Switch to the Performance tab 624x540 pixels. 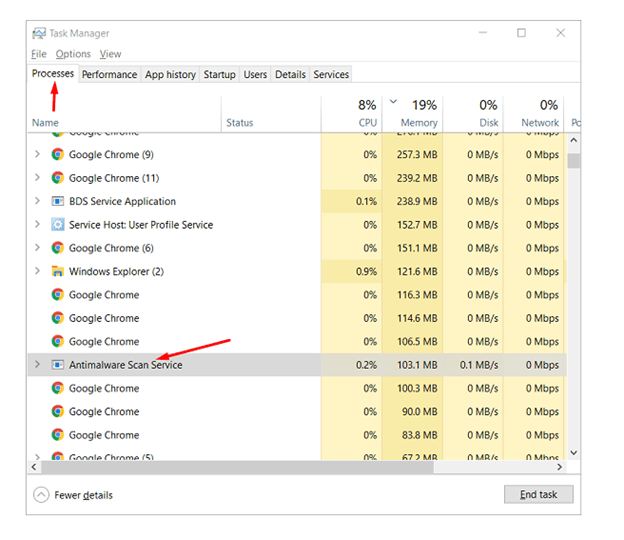tap(109, 74)
